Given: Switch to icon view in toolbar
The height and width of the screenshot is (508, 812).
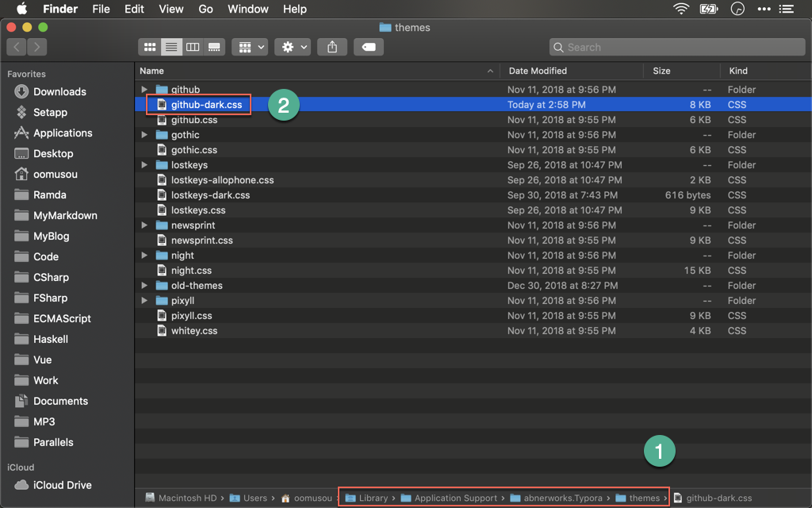Looking at the screenshot, I should coord(150,47).
